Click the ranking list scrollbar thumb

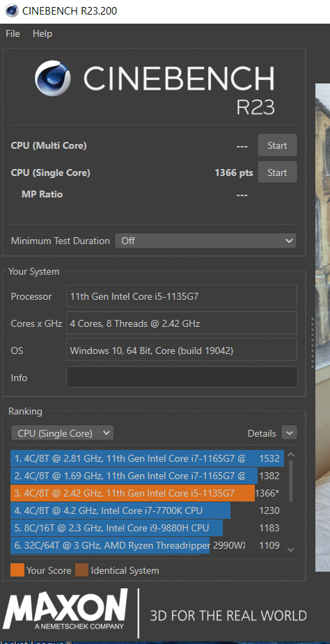click(x=291, y=481)
